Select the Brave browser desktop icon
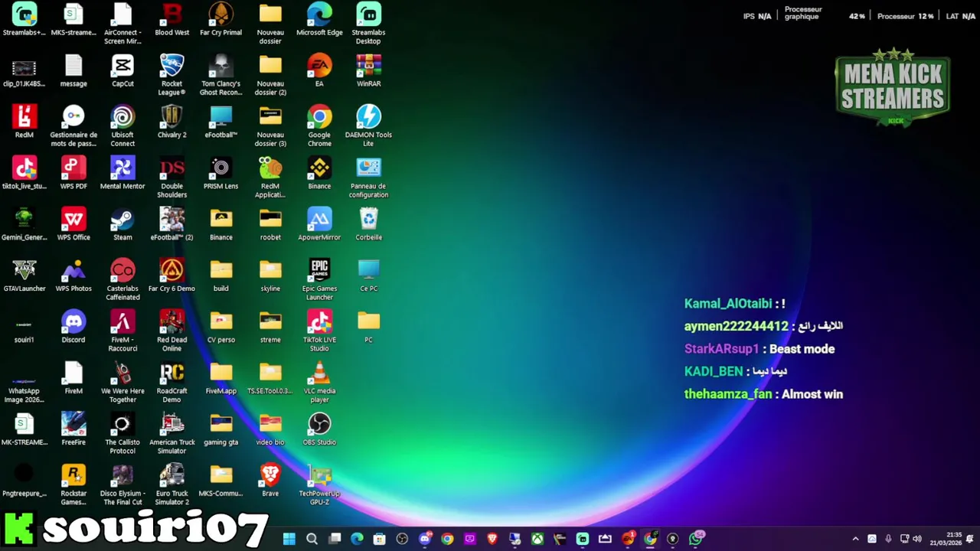 (x=270, y=481)
